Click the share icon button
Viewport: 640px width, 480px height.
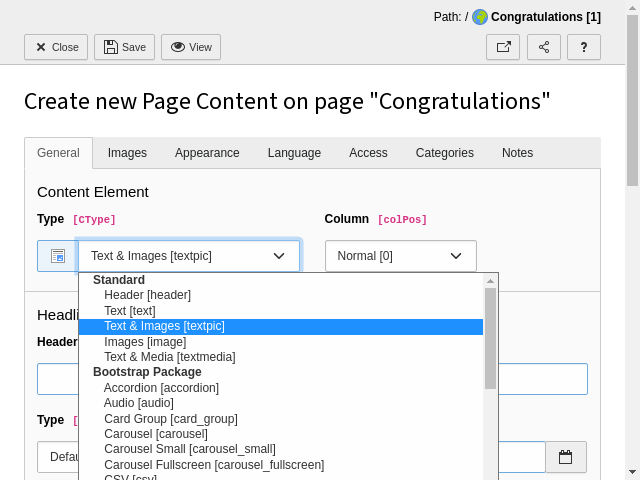pyautogui.click(x=543, y=47)
